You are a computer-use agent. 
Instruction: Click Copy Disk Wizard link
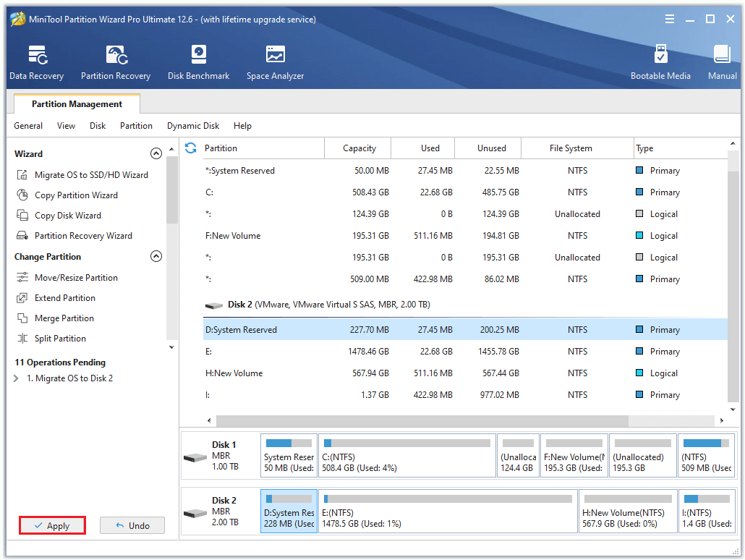pos(68,216)
